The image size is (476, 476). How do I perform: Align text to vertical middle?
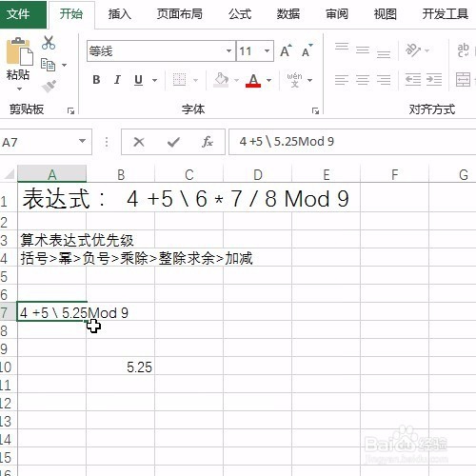click(363, 50)
